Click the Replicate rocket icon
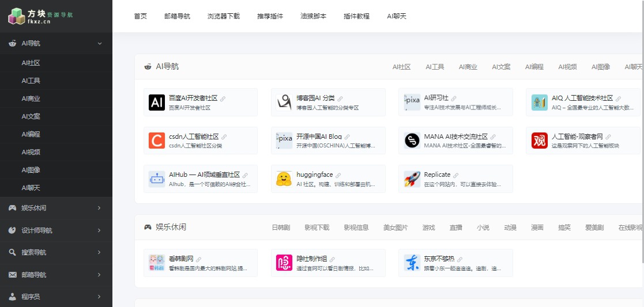This screenshot has height=307, width=644. 412,179
